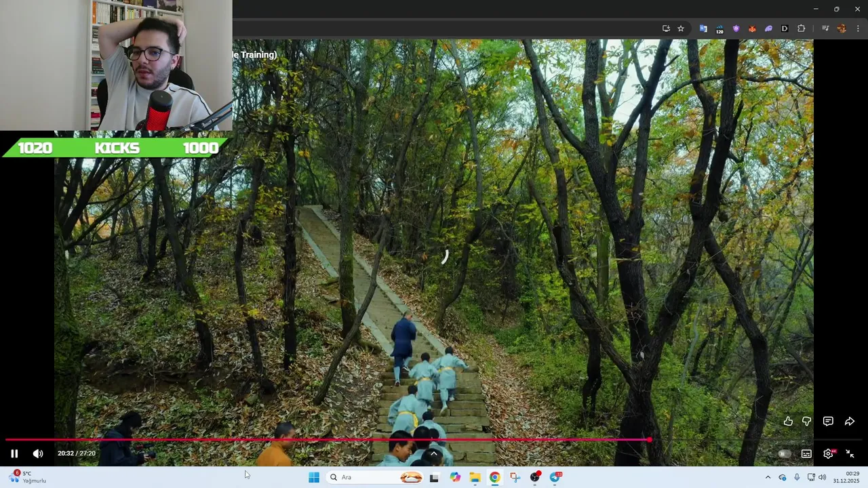Open the Windows Start menu
The height and width of the screenshot is (488, 868).
pos(314,477)
